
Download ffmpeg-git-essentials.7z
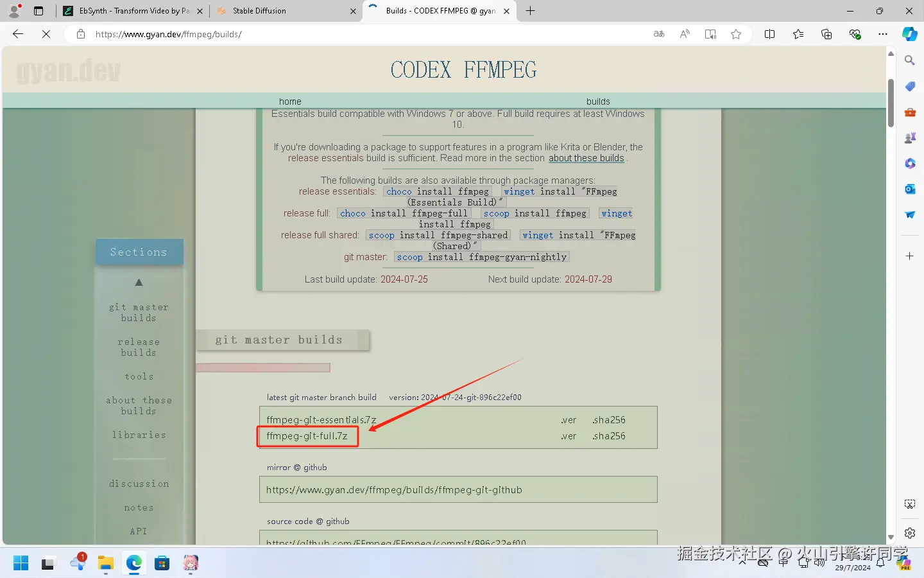point(321,420)
